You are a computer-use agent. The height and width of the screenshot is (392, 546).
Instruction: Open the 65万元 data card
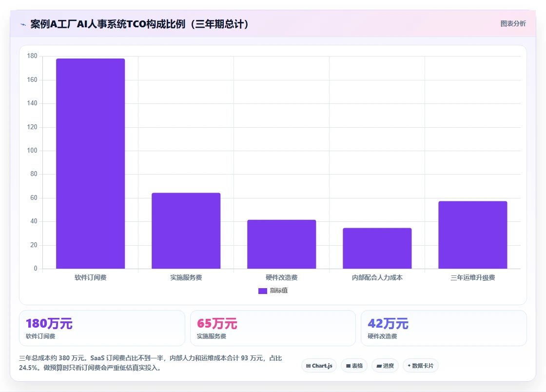(x=273, y=328)
